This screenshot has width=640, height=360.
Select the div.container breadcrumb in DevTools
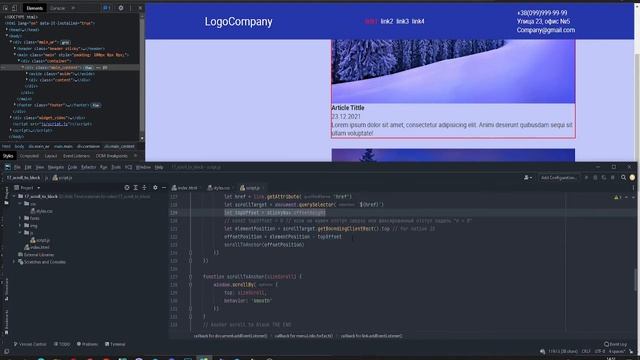click(x=88, y=146)
